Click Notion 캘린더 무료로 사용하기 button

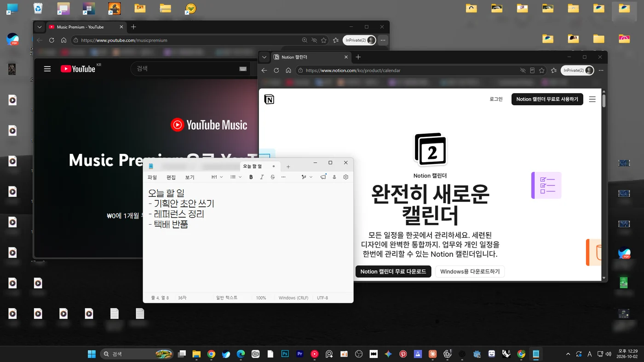(x=547, y=99)
